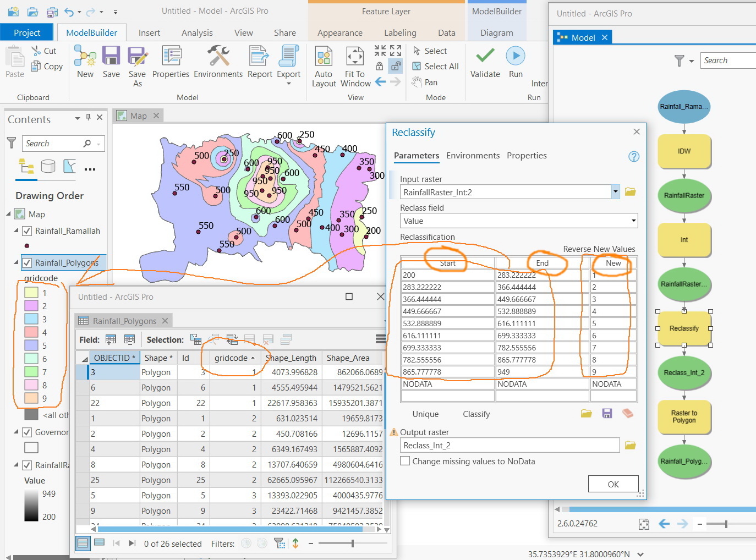Run the model with Run icon
The height and width of the screenshot is (560, 756).
click(x=516, y=57)
